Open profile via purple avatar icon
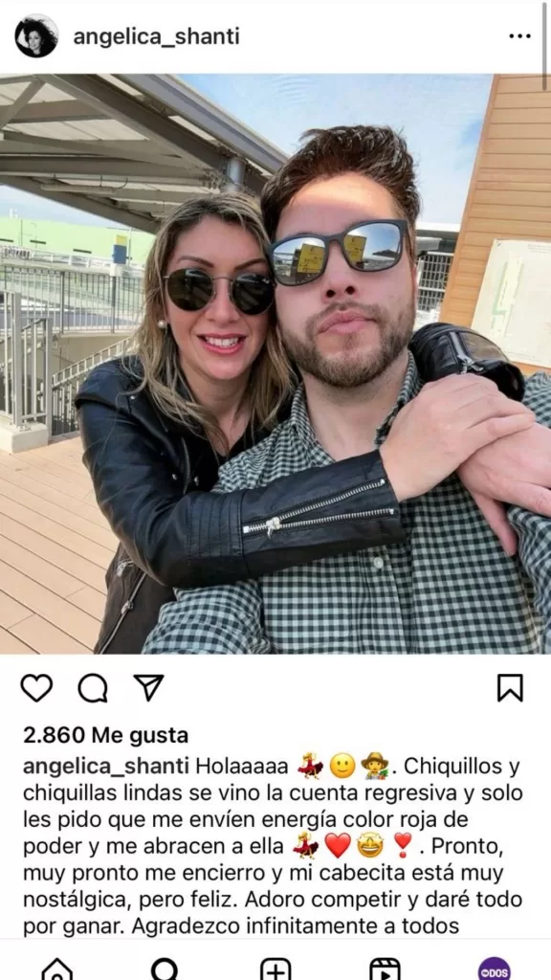551x980 pixels. coord(495,969)
